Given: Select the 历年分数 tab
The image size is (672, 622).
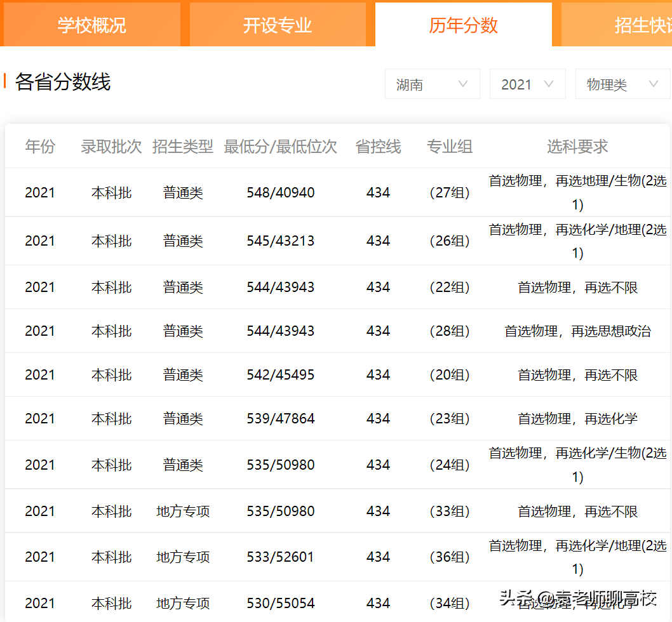Looking at the screenshot, I should point(464,24).
